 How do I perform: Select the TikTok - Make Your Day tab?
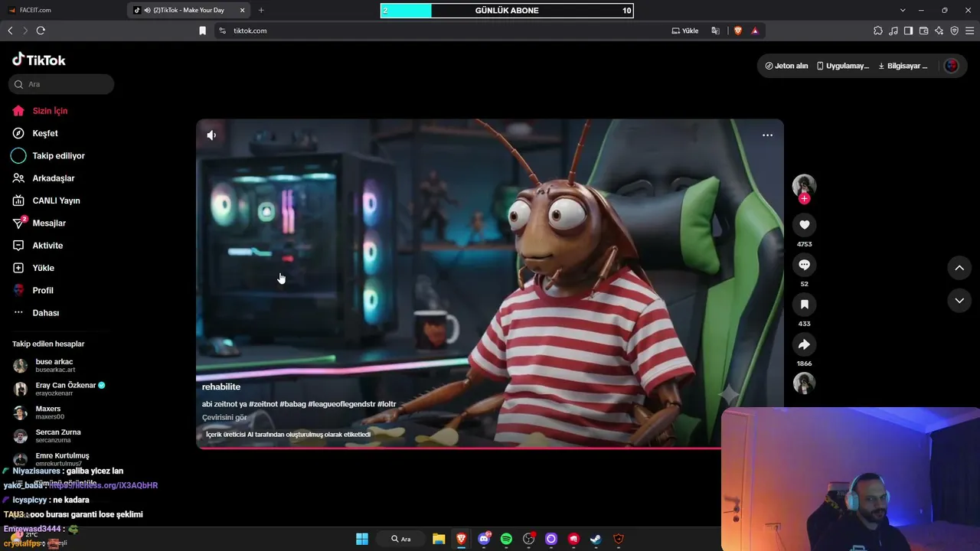pos(188,10)
